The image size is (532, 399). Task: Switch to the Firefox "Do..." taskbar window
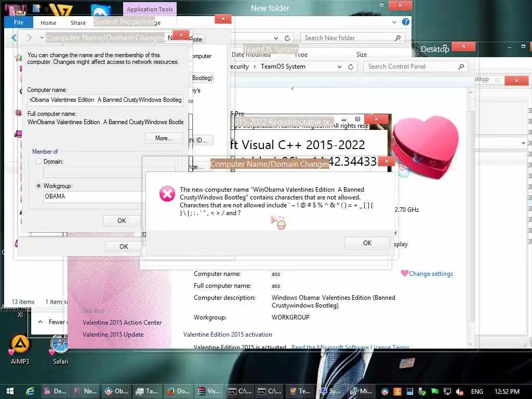pos(178,391)
